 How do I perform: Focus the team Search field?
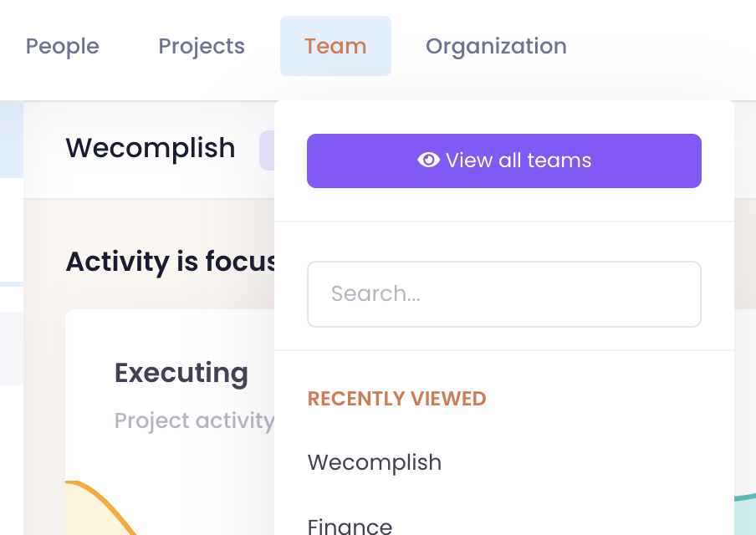(503, 294)
